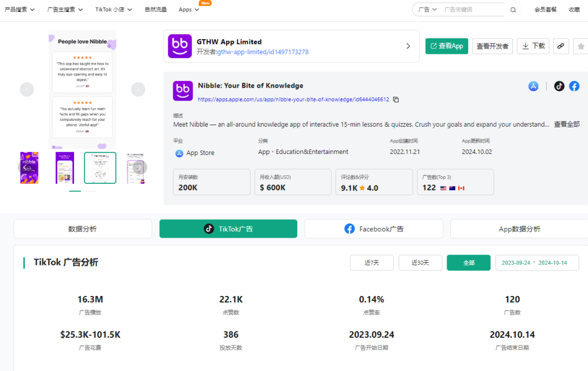Click the App Store round icon
Image resolution: width=588 pixels, height=371 pixels.
(533, 86)
